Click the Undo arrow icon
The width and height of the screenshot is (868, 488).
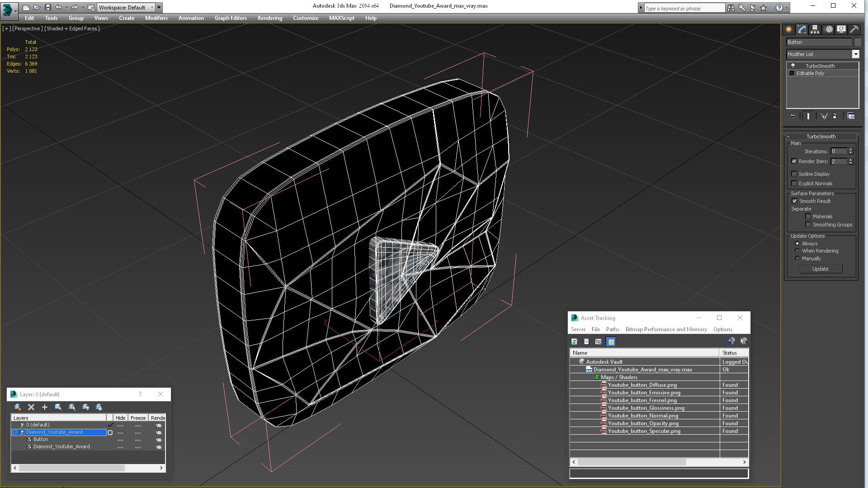pyautogui.click(x=58, y=7)
